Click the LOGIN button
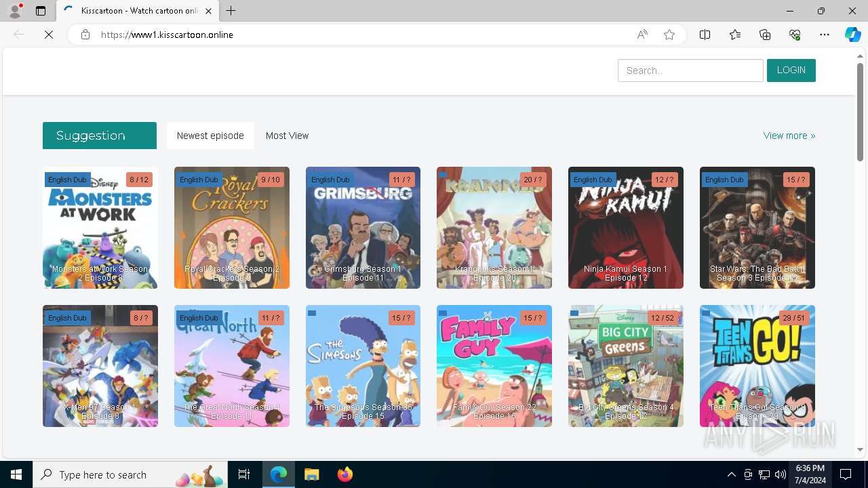This screenshot has height=488, width=868. tap(791, 70)
